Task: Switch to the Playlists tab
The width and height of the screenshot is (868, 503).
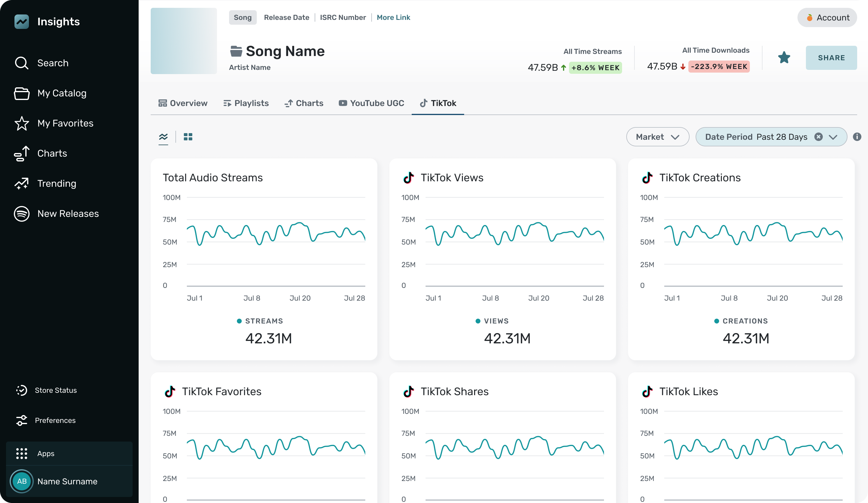Action: click(x=246, y=103)
